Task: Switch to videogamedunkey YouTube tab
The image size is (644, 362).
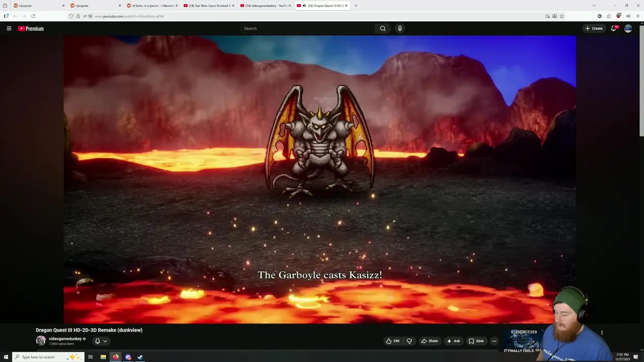Action: tap(266, 6)
